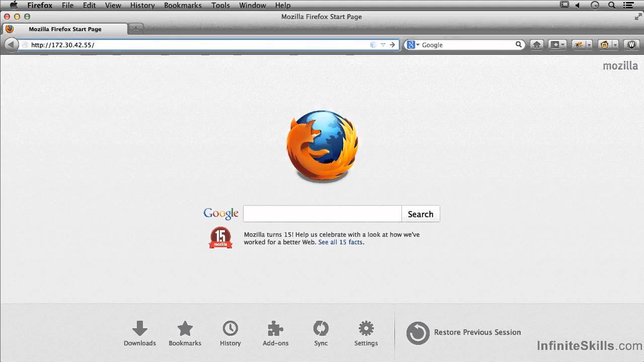Click the Mozilla 15 badge icon
Image resolution: width=644 pixels, height=362 pixels.
point(220,238)
